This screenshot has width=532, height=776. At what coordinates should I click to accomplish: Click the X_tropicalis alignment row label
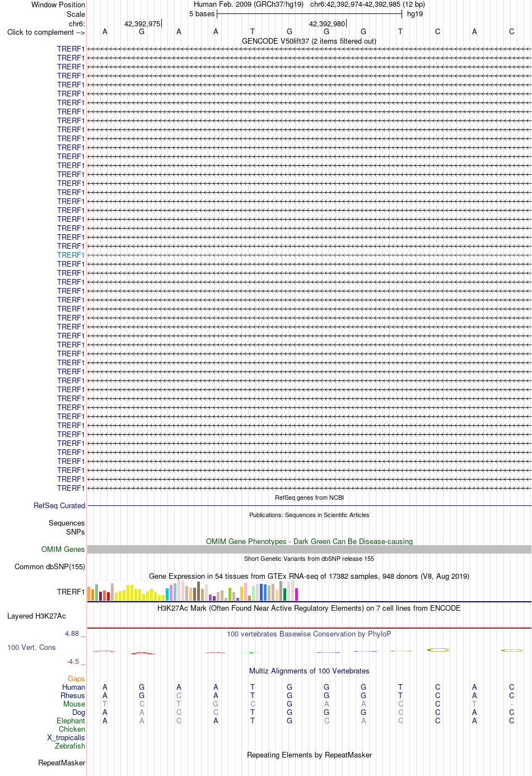pos(66,737)
